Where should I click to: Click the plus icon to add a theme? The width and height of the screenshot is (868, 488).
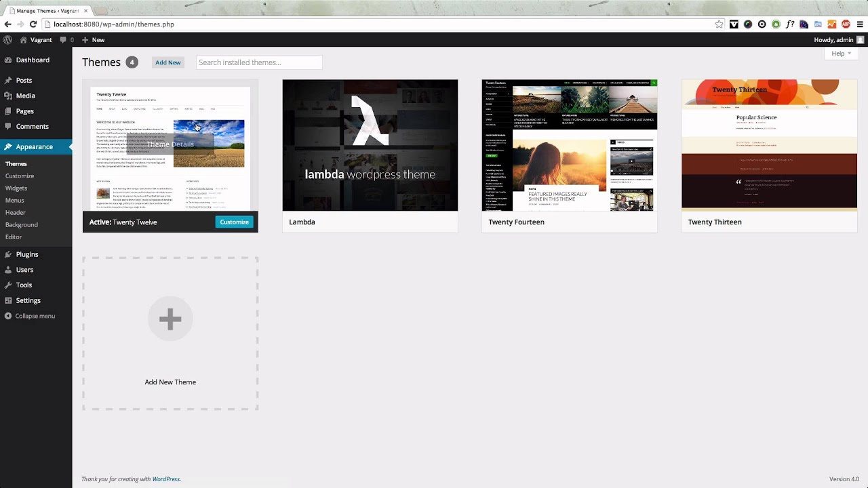(x=170, y=319)
